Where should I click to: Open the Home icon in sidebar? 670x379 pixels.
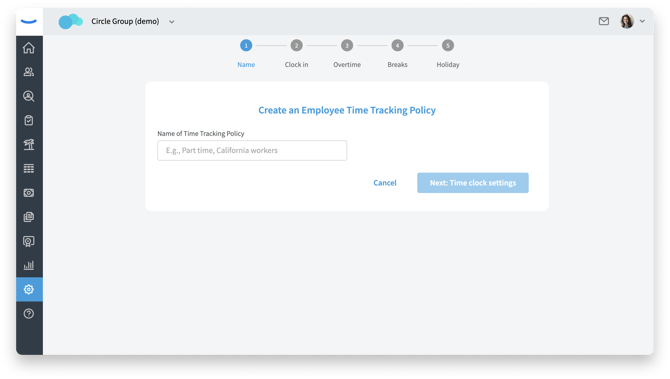[x=29, y=48]
